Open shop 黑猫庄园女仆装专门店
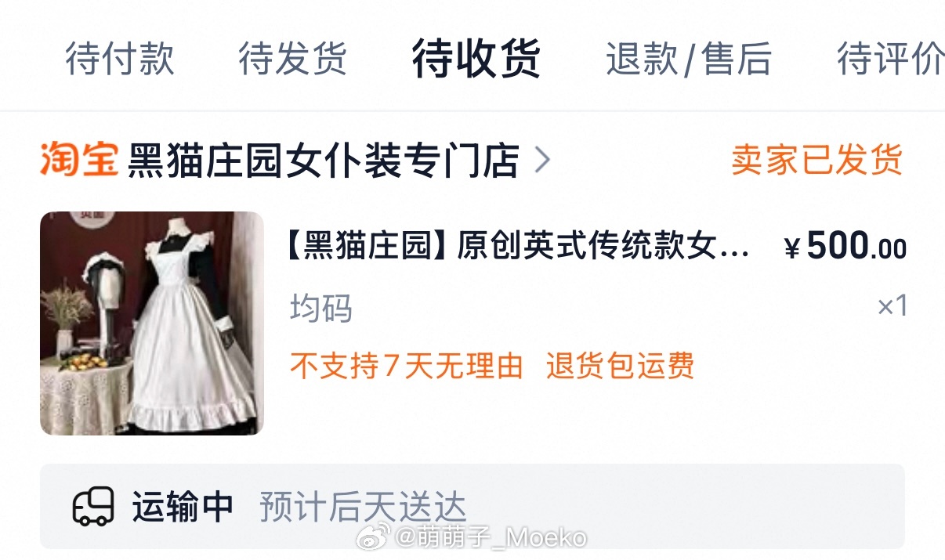This screenshot has width=945, height=560. click(323, 161)
